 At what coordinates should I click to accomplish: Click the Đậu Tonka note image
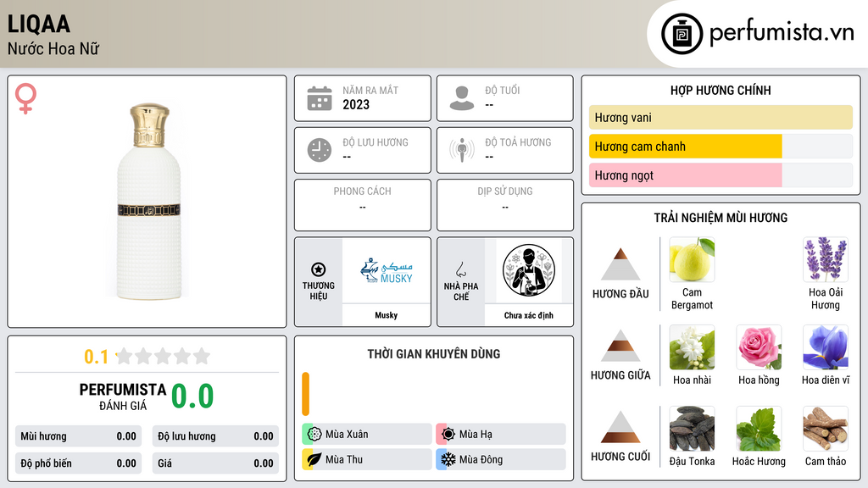[x=692, y=429]
